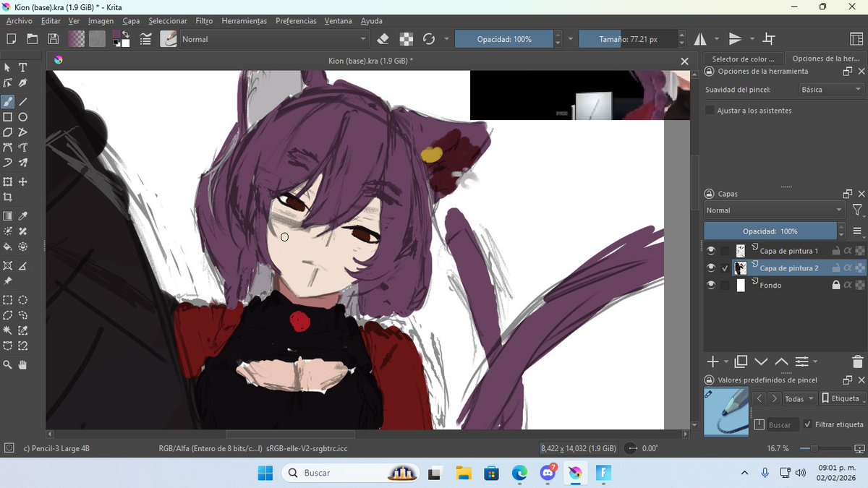The height and width of the screenshot is (488, 868).
Task: Open the Capa menu
Action: tap(131, 20)
